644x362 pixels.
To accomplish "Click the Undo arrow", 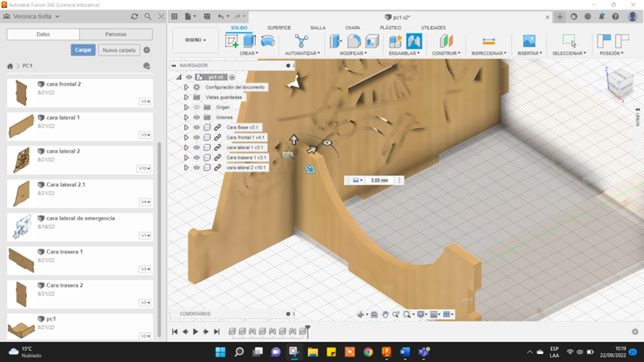I will tap(221, 17).
